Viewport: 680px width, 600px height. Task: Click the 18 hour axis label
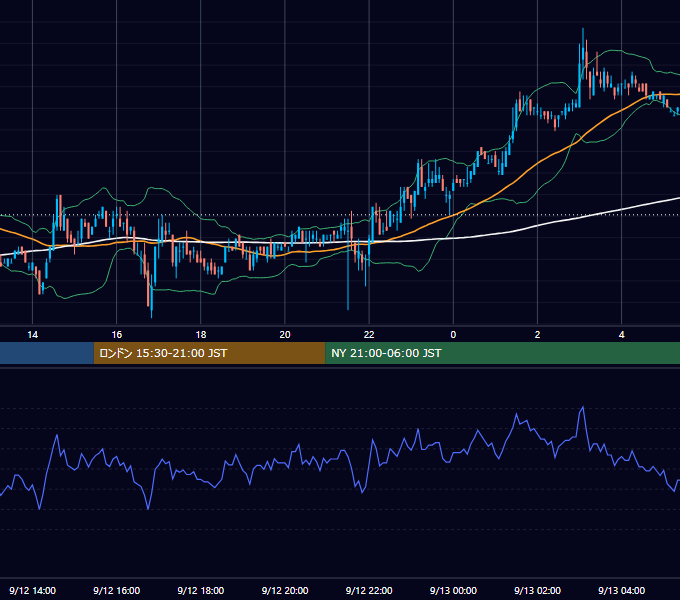pos(201,335)
